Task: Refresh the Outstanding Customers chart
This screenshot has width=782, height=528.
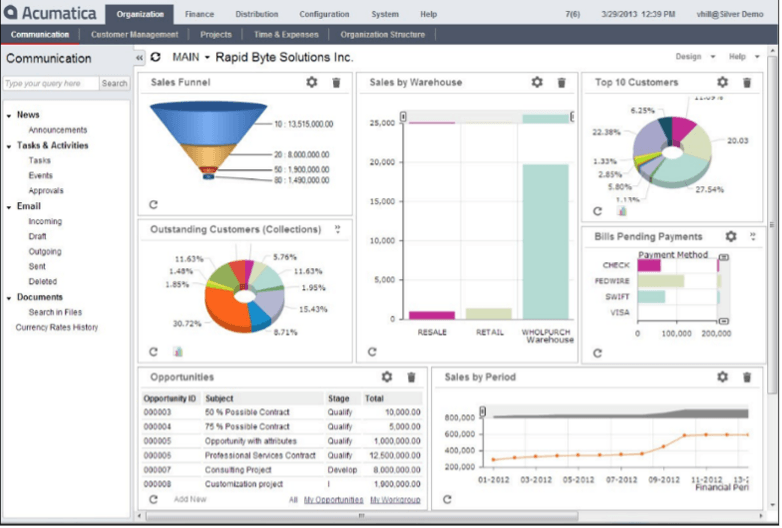Action: [154, 352]
